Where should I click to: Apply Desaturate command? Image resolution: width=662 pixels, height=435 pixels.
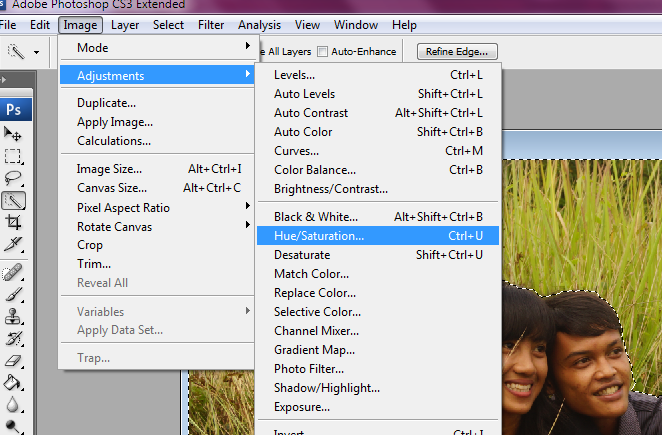pyautogui.click(x=378, y=255)
